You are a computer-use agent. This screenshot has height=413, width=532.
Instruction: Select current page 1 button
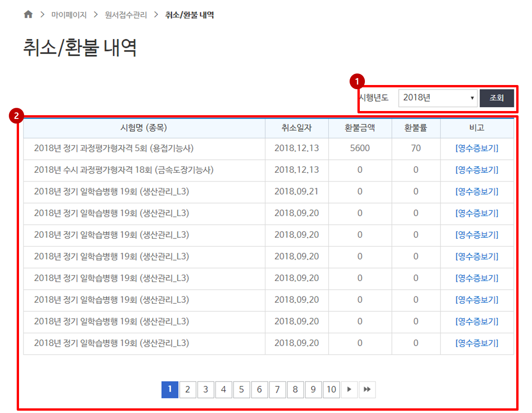pos(169,389)
